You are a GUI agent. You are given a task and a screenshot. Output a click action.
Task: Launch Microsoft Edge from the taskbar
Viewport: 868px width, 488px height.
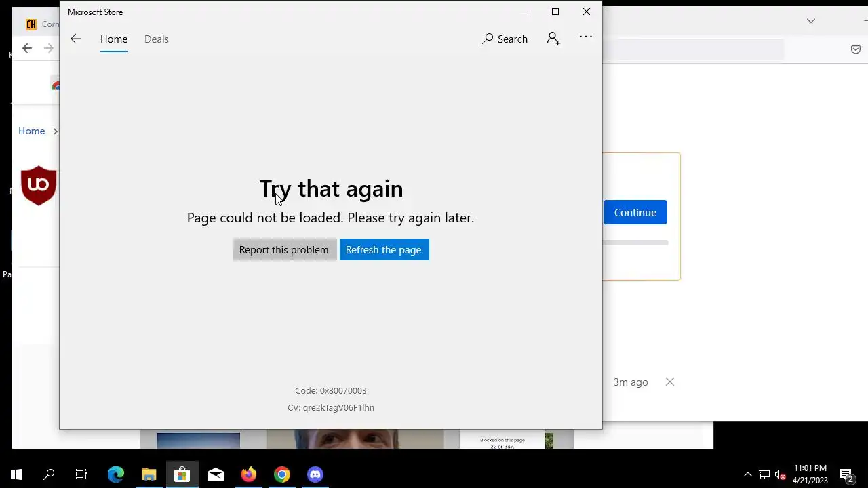(116, 474)
